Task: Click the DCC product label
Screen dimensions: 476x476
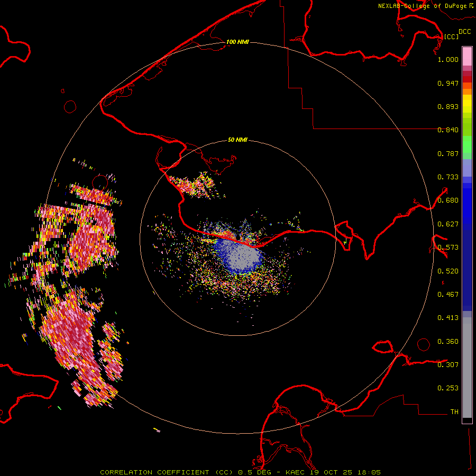Action: tap(464, 32)
